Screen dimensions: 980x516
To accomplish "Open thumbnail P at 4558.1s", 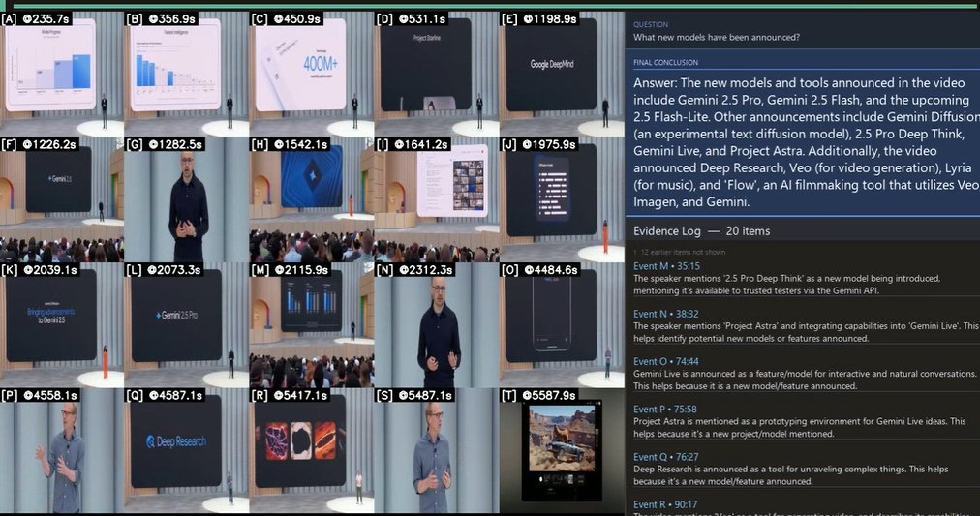I will click(62, 451).
